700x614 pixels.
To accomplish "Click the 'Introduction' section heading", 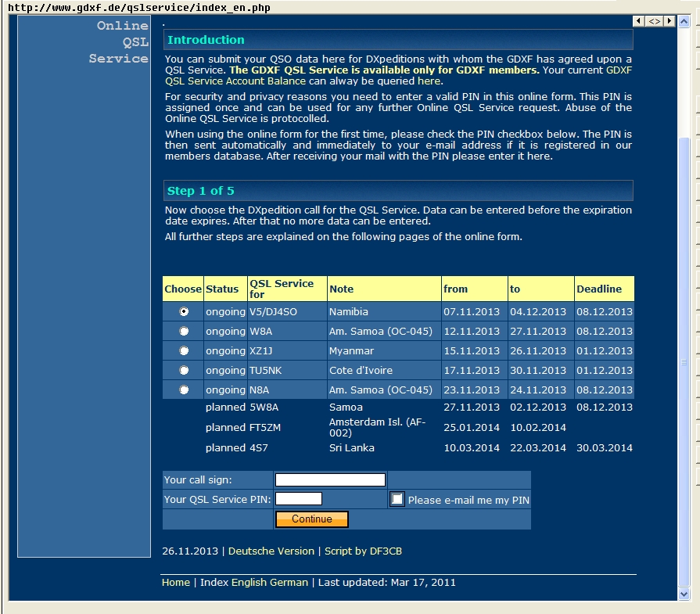I will 206,40.
